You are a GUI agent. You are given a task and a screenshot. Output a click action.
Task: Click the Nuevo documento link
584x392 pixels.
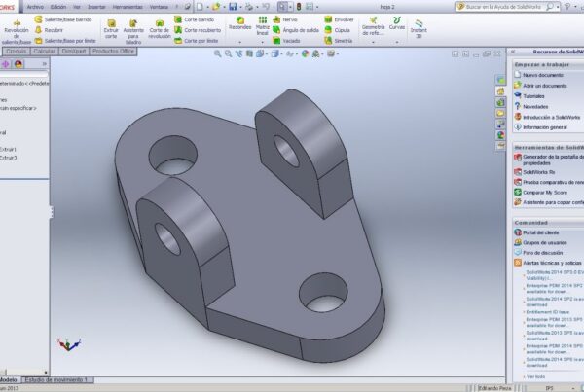[542, 75]
